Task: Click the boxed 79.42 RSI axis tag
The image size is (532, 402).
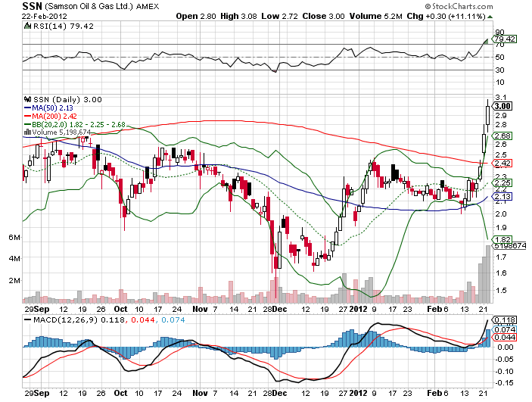Action: click(504, 39)
